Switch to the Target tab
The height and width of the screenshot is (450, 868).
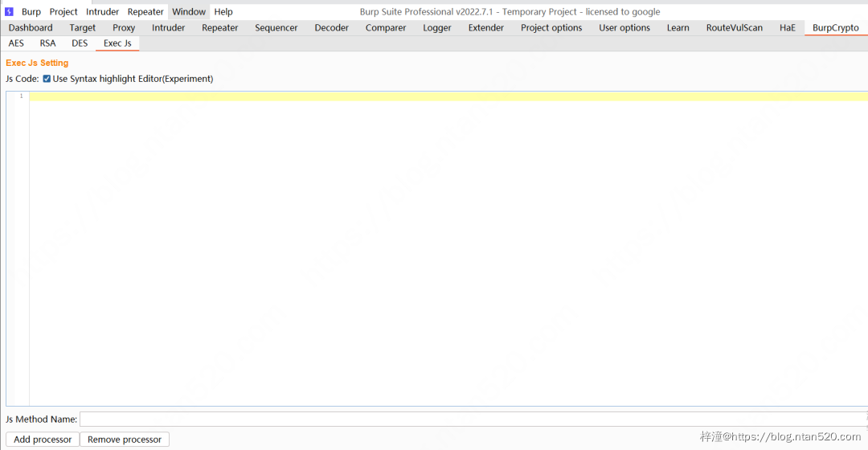click(83, 27)
